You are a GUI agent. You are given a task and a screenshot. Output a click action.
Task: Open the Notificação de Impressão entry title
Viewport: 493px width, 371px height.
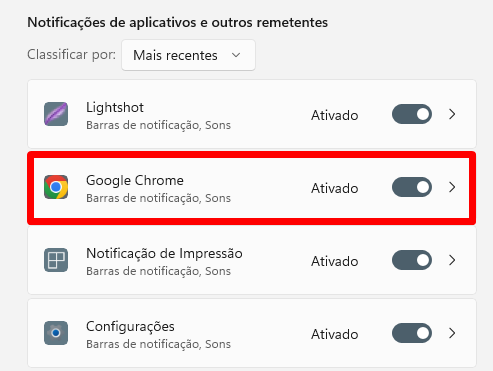pos(164,254)
